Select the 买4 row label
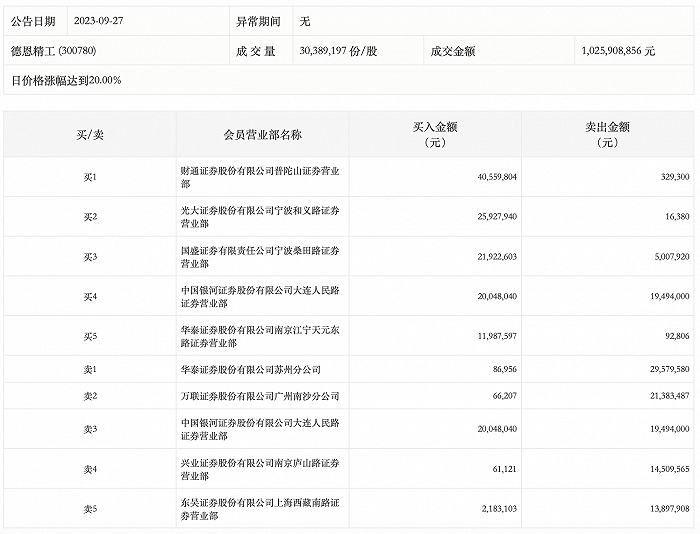This screenshot has height=534, width=700. point(90,296)
